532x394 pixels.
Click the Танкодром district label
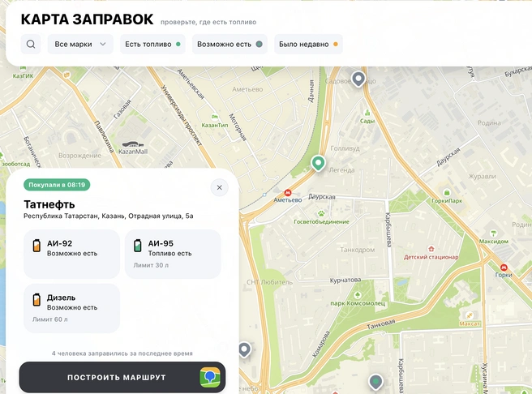(x=358, y=250)
